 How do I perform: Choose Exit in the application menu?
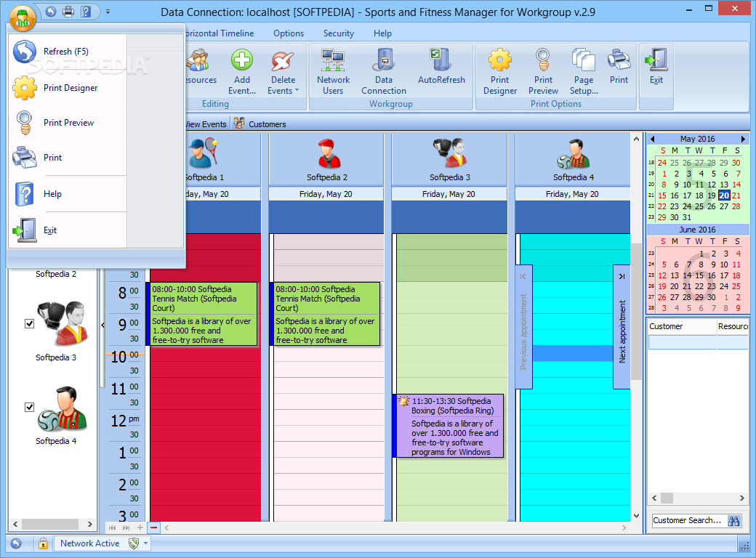[x=67, y=230]
